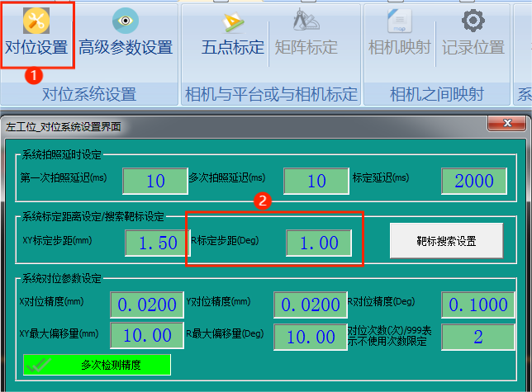This screenshot has width=532, height=392.
Task: Edit the R对位精度 field showing 0.1000
Action: click(x=479, y=305)
